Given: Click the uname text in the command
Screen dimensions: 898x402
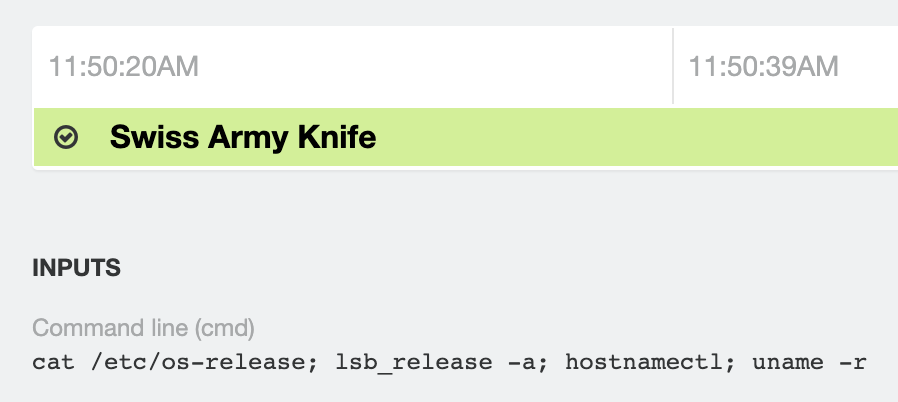Looking at the screenshot, I should (x=788, y=363).
